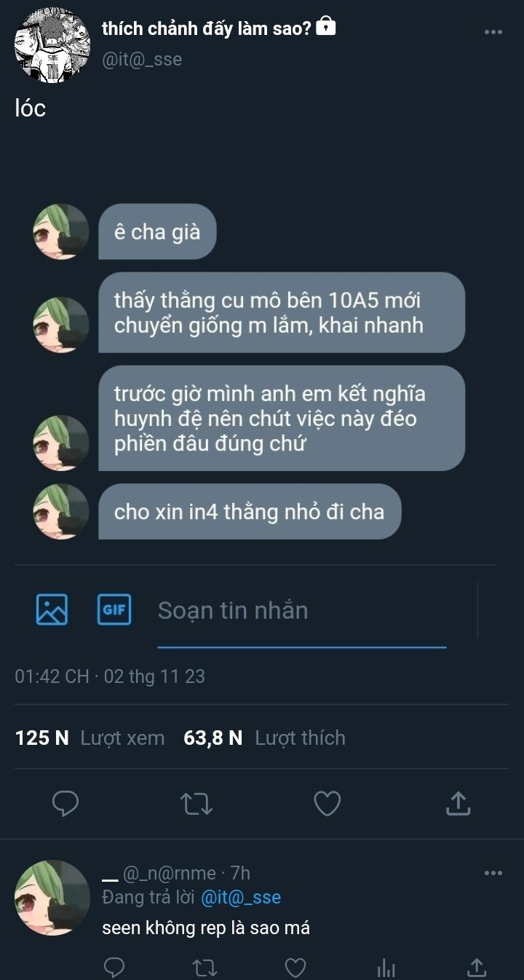Viewport: 524px width, 980px height.
Task: View analytics icon on the reply
Action: 386,967
